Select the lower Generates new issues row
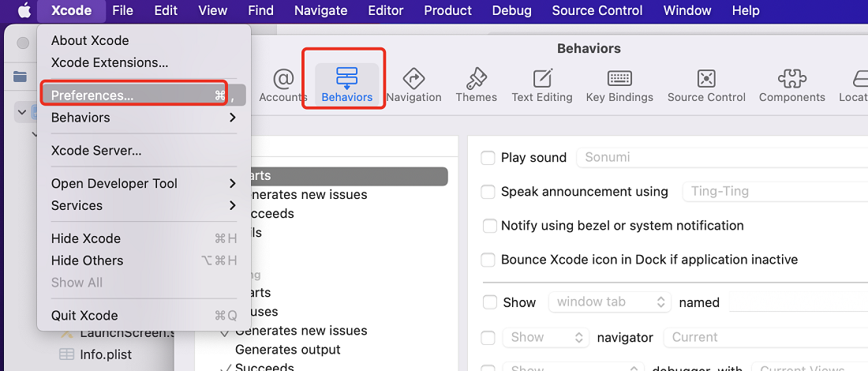Viewport: 868px width, 371px height. pyautogui.click(x=301, y=331)
